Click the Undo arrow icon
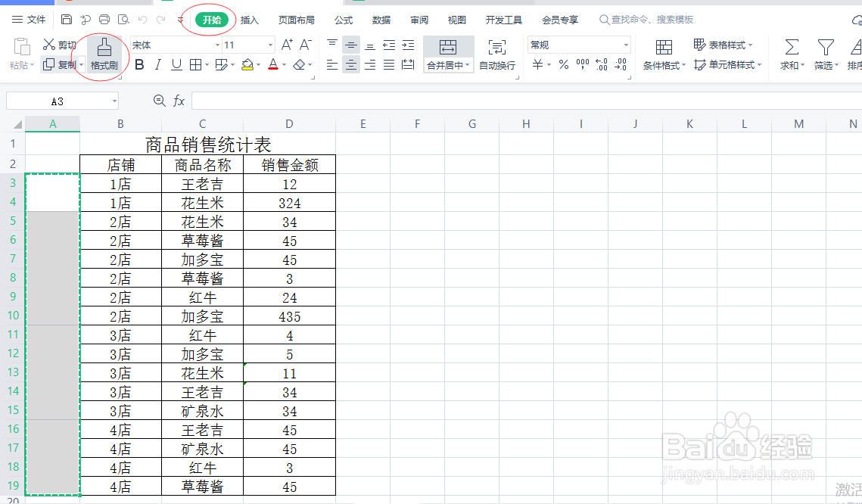This screenshot has height=504, width=862. click(143, 20)
